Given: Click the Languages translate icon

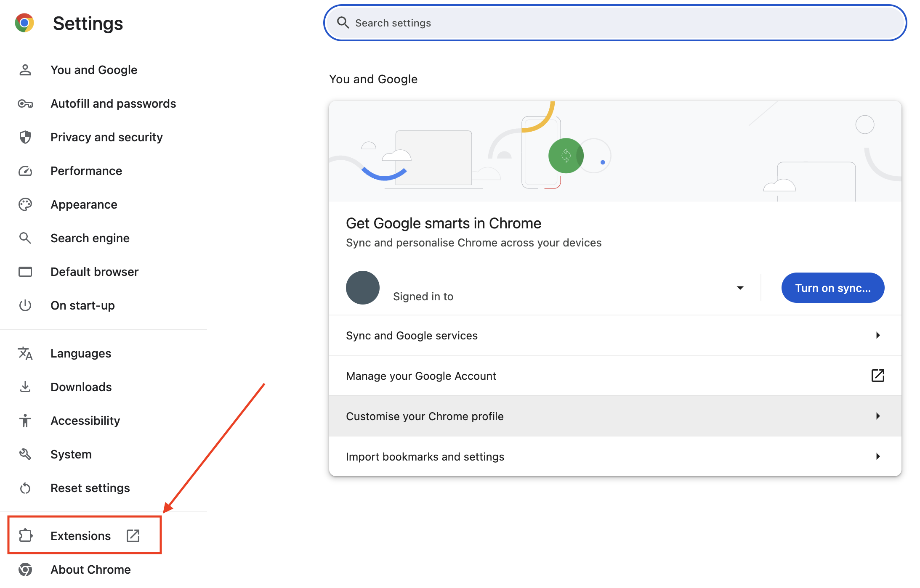Looking at the screenshot, I should (25, 353).
